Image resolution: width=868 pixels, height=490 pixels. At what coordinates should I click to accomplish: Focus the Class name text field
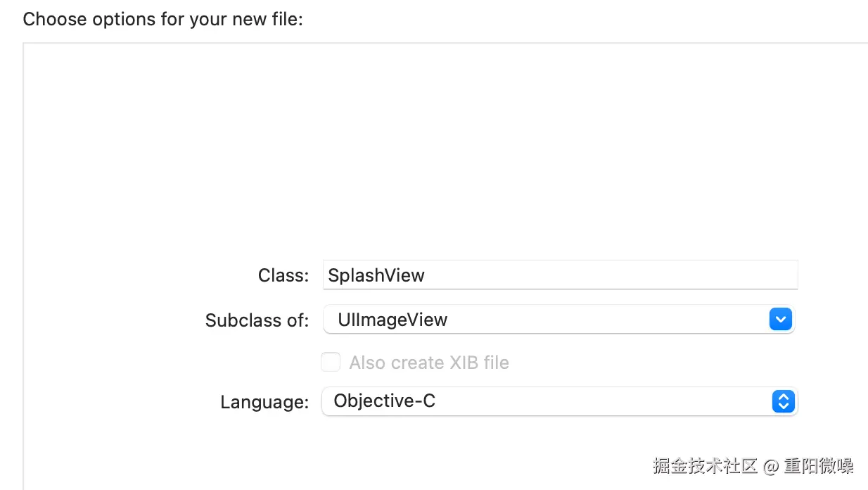(560, 275)
